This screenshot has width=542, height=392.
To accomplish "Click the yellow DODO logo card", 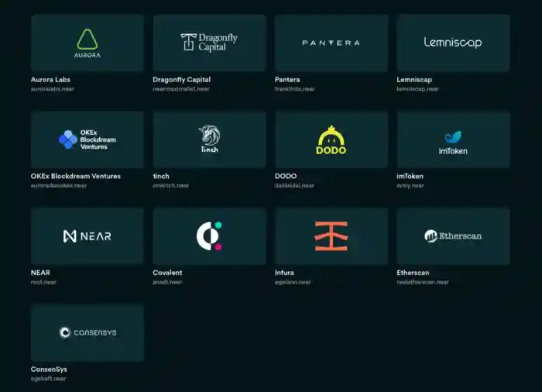I will (331, 139).
